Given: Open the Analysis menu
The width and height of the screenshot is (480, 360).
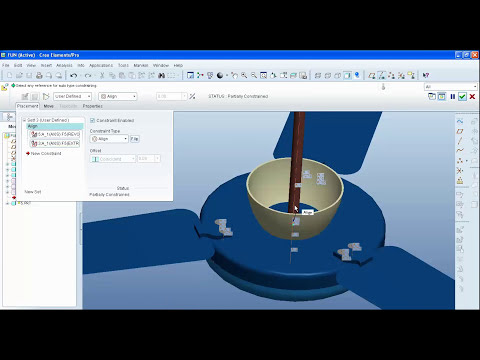Looking at the screenshot, I should (x=64, y=65).
